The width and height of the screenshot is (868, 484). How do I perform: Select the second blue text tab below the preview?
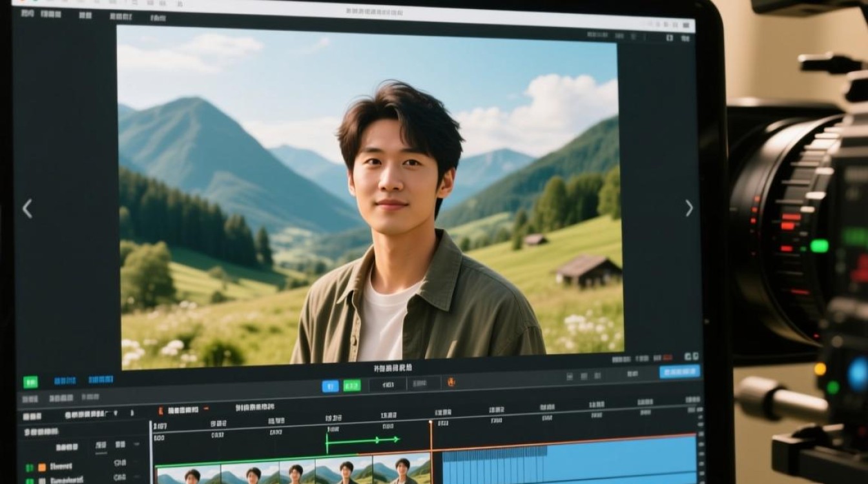(x=101, y=380)
